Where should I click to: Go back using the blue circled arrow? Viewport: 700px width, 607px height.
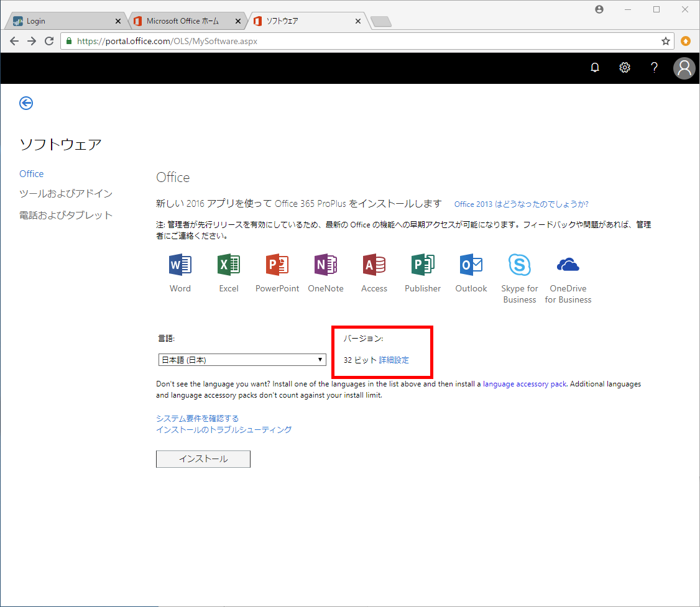tap(26, 103)
